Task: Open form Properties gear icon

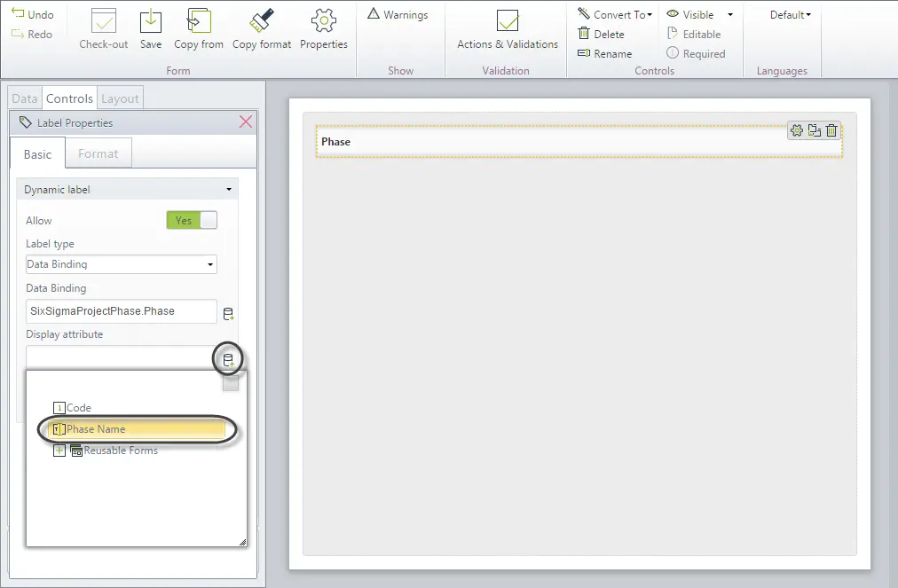Action: pos(324,20)
